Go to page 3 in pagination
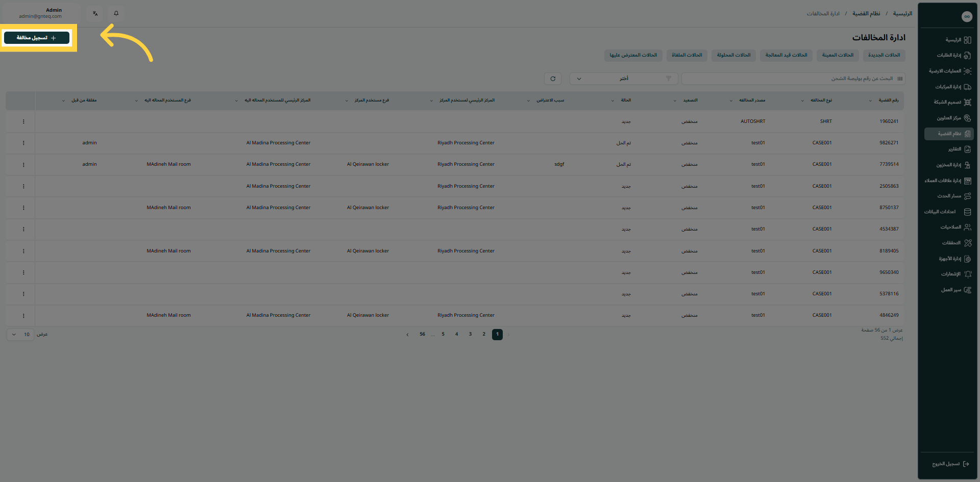 (470, 335)
